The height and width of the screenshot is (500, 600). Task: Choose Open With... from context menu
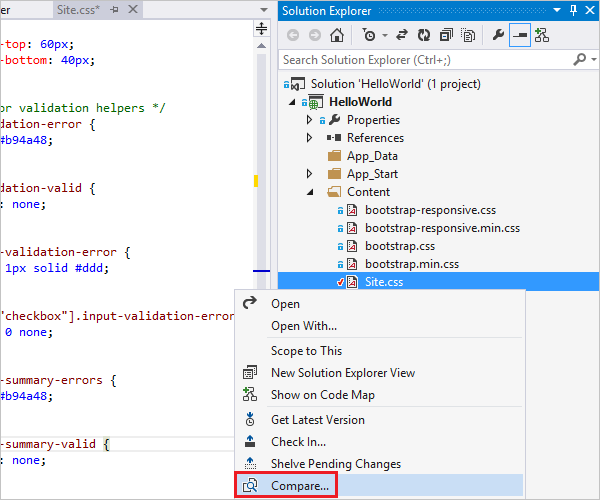[304, 326]
